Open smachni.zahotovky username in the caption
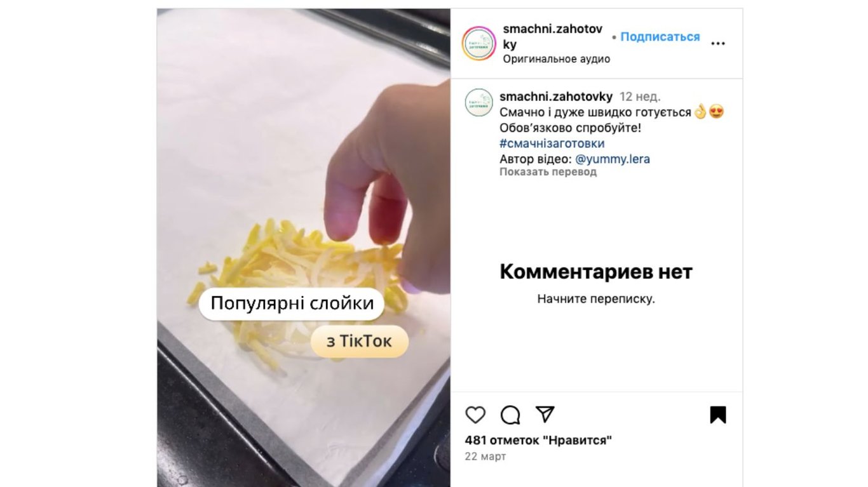868x487 pixels. [556, 97]
